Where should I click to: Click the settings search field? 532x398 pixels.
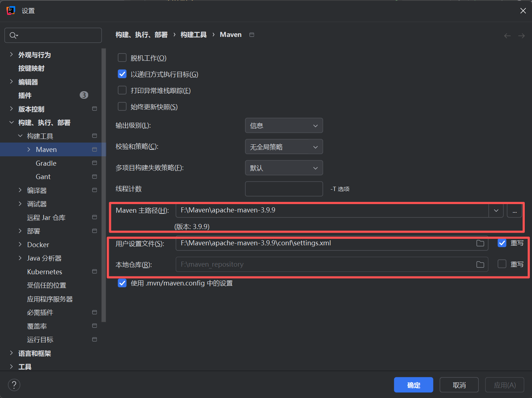pyautogui.click(x=53, y=35)
